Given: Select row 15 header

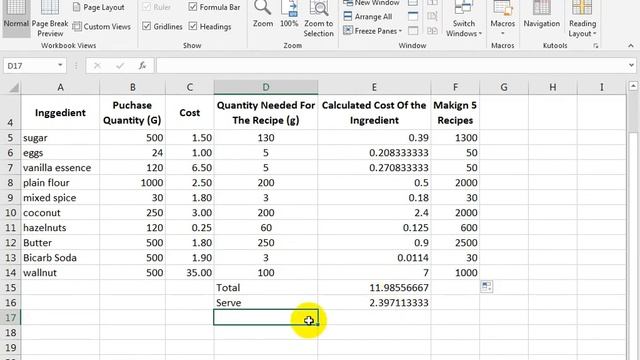Looking at the screenshot, I should tap(10, 288).
